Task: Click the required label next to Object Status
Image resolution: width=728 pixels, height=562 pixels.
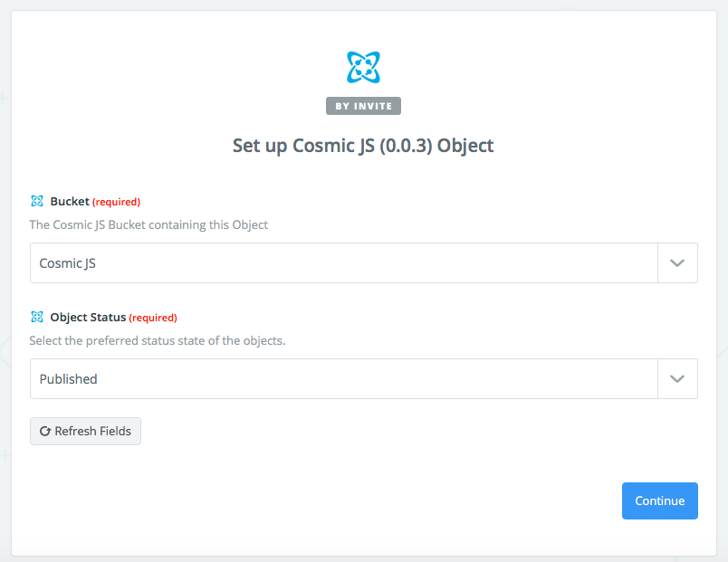Action: (x=154, y=318)
